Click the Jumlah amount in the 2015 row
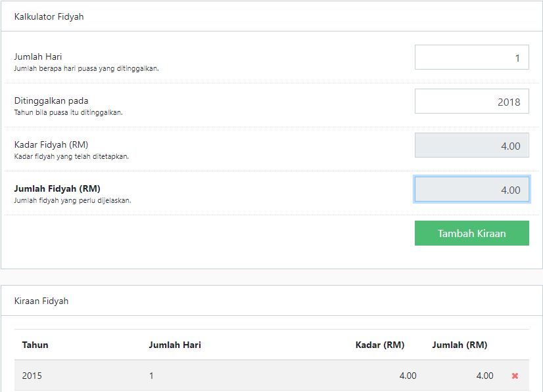Screen dimensions: 543x392 [x=484, y=376]
